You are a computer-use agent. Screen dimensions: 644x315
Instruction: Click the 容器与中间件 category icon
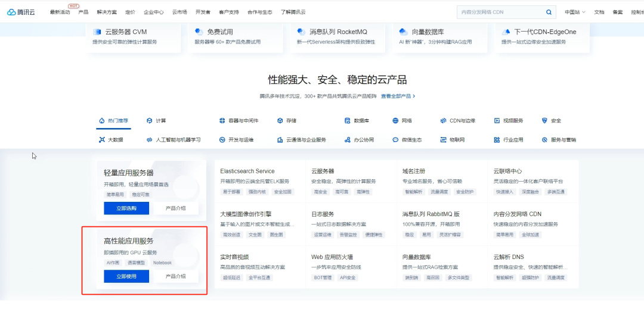tap(222, 121)
